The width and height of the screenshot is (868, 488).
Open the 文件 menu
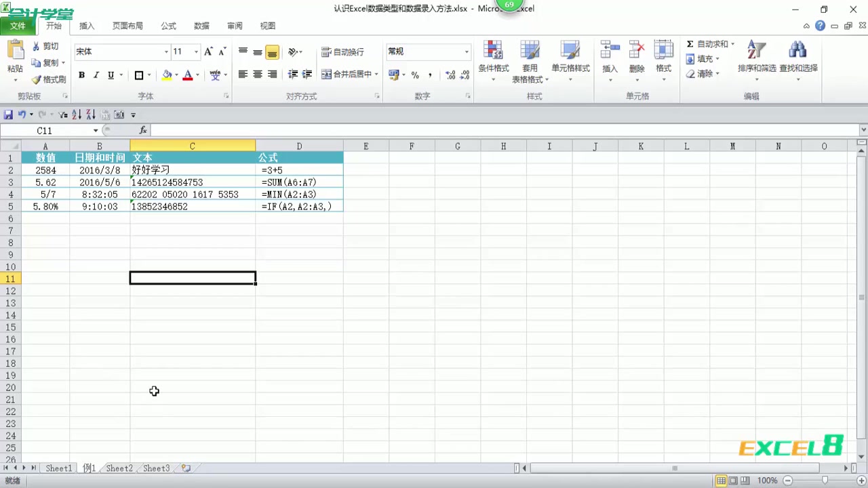pyautogui.click(x=18, y=26)
